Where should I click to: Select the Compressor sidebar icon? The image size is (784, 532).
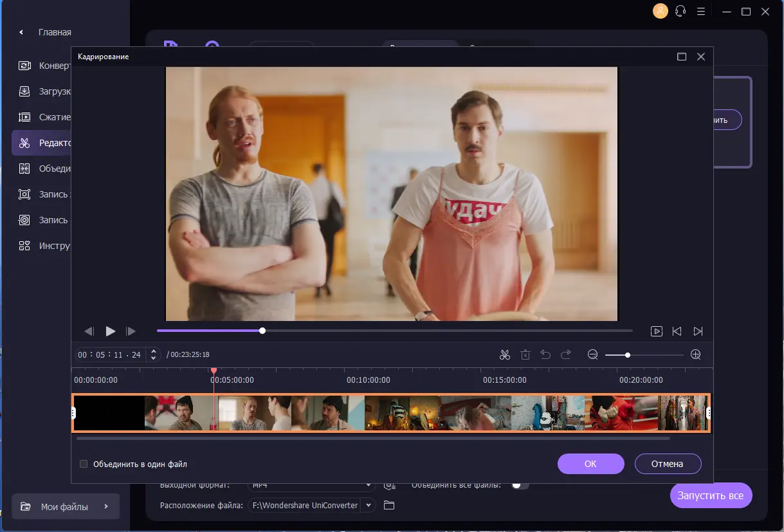tap(24, 117)
